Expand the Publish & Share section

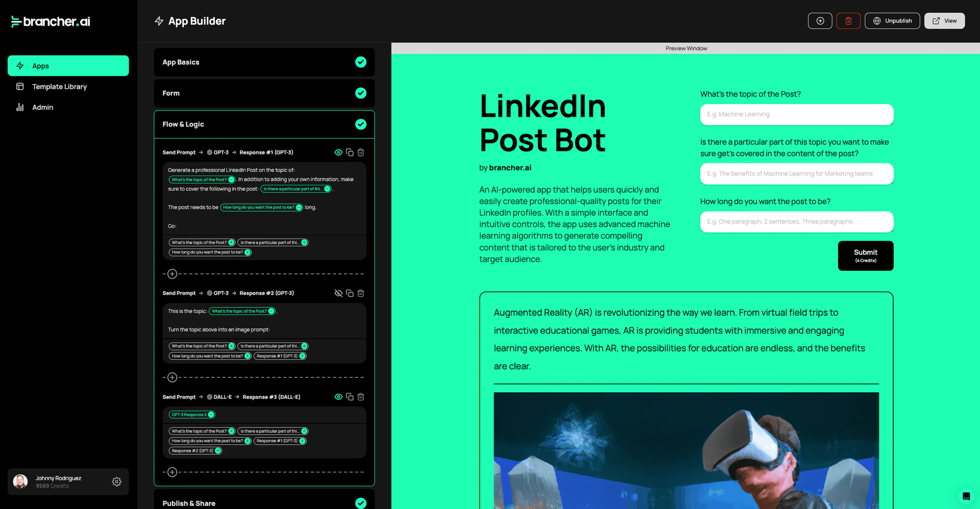click(264, 503)
